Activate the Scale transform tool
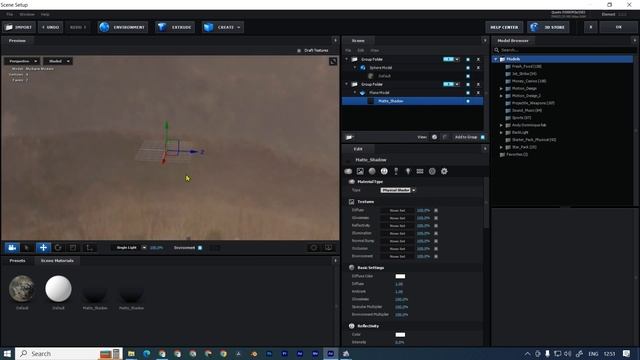 point(73,247)
